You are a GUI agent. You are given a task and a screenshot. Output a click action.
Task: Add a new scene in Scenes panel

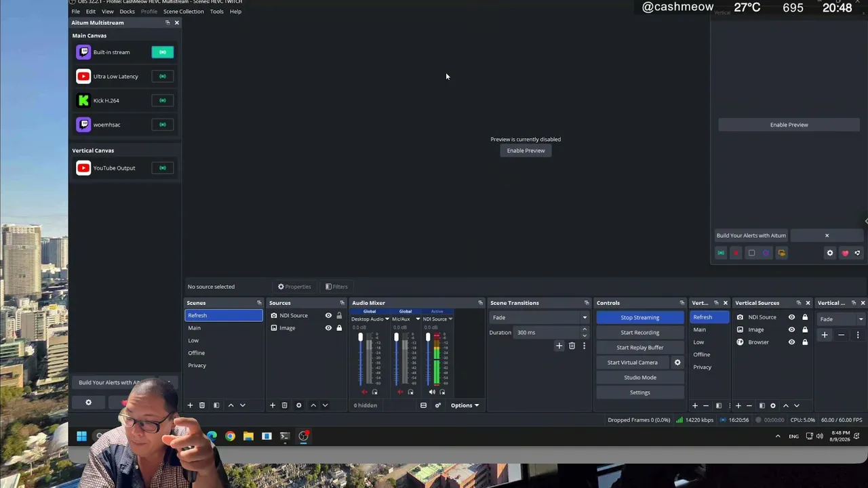pyautogui.click(x=190, y=405)
